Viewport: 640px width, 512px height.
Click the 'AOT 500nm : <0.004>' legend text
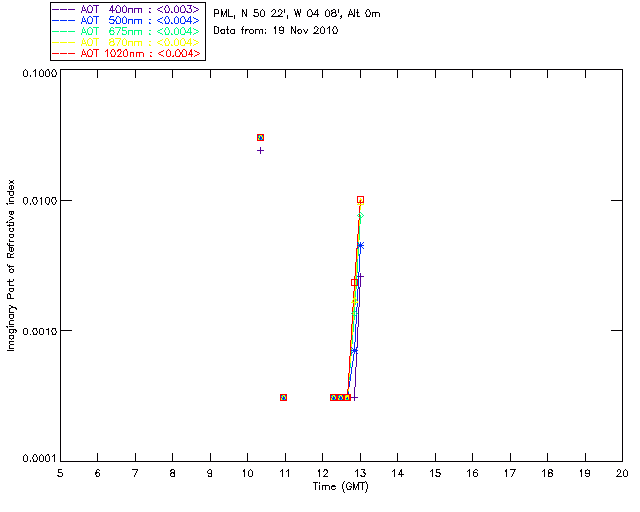(140, 20)
